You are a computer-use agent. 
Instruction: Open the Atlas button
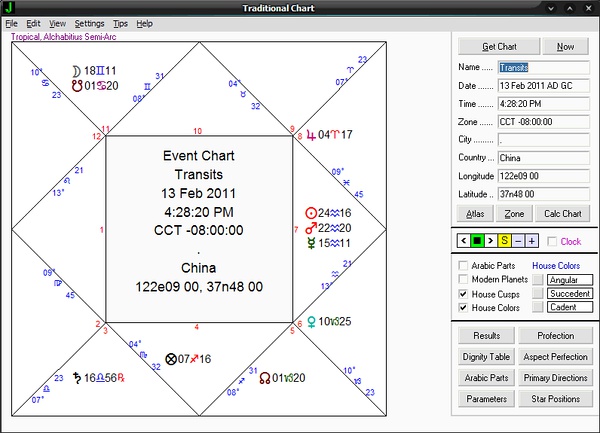click(x=475, y=213)
